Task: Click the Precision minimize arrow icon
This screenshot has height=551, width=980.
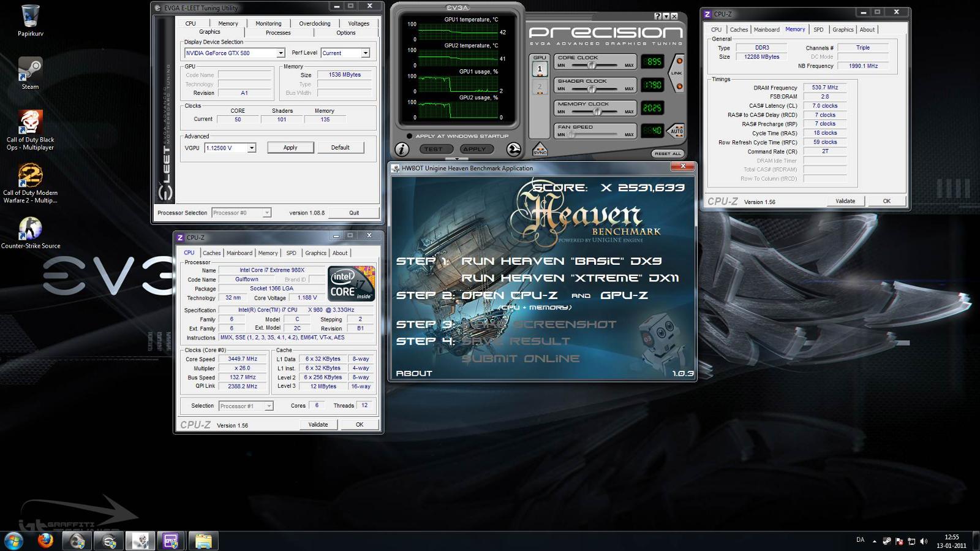Action: (x=666, y=16)
